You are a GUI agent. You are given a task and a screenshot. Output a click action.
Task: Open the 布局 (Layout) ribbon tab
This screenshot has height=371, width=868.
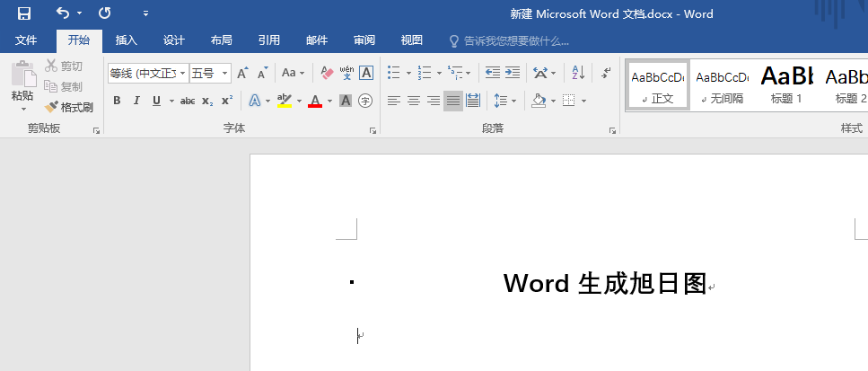(x=221, y=40)
